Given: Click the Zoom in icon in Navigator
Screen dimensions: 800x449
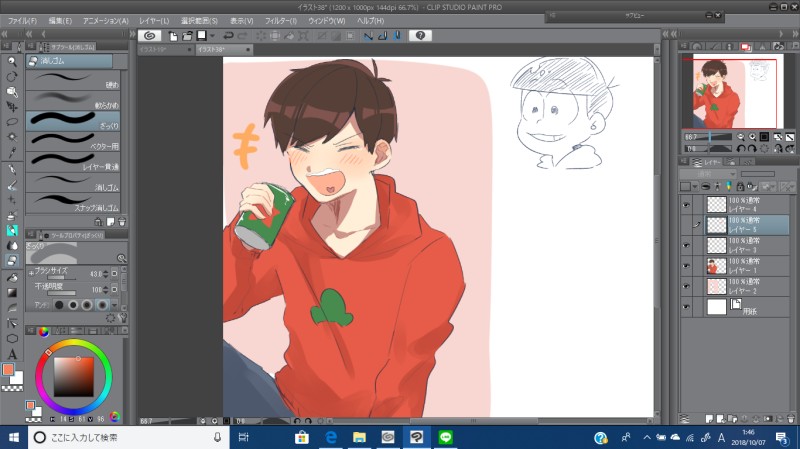Looking at the screenshot, I should pos(752,137).
